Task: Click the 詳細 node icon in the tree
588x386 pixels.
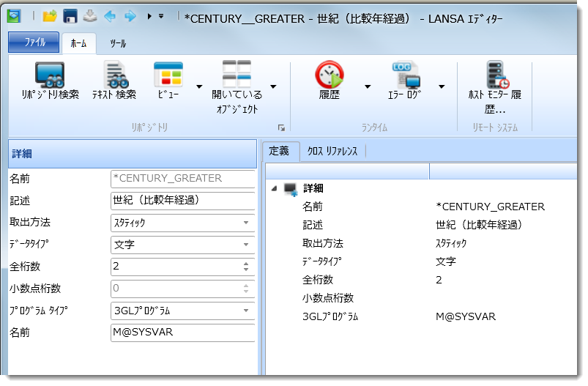Action: pos(291,189)
